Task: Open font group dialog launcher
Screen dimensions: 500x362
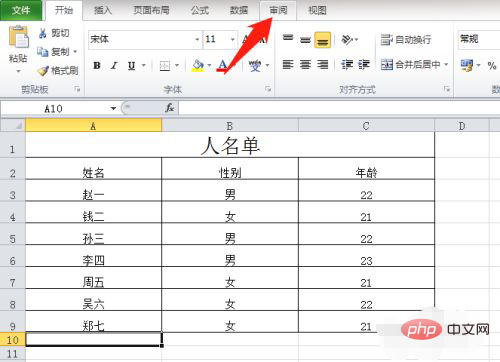Action: click(x=268, y=89)
